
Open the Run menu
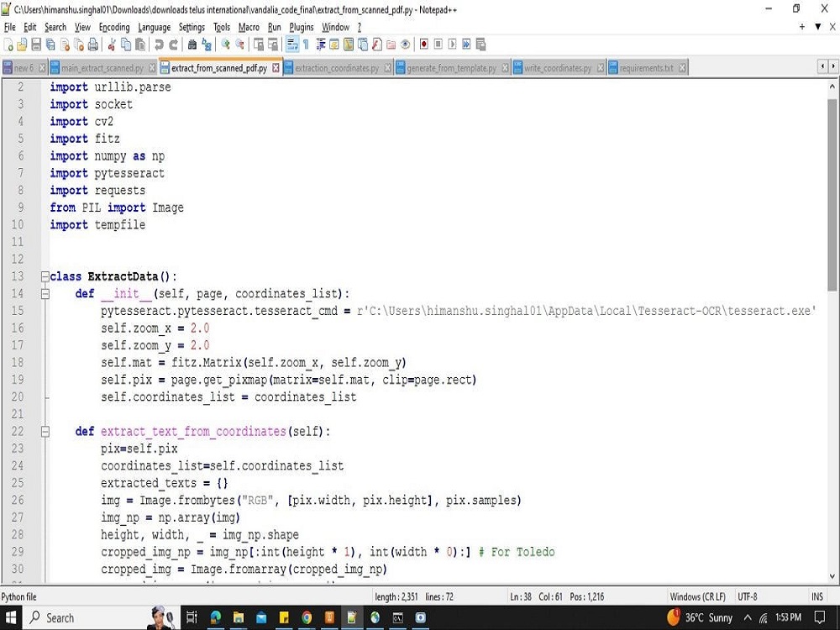275,28
